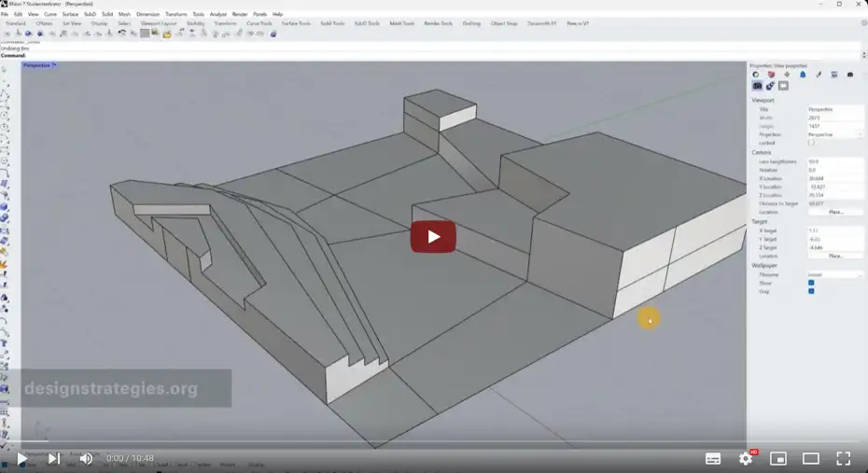Open the Panels menu
This screenshot has height=473, width=868.
259,14
